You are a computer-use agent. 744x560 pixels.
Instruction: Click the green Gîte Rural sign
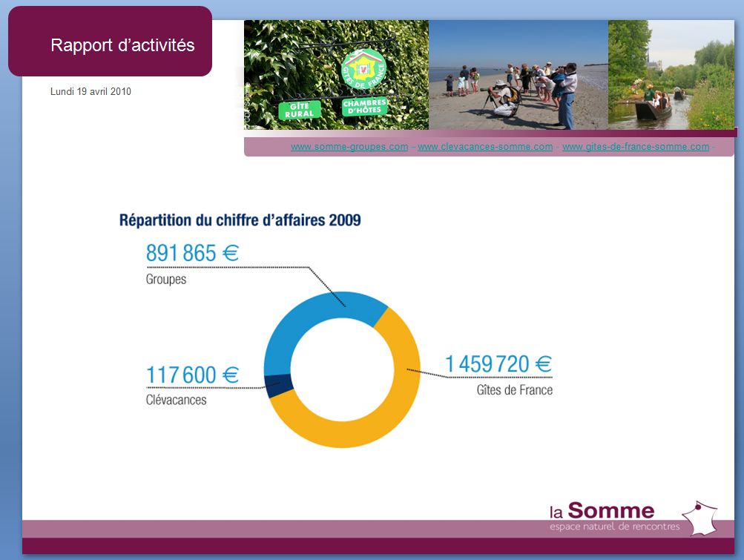[x=300, y=110]
